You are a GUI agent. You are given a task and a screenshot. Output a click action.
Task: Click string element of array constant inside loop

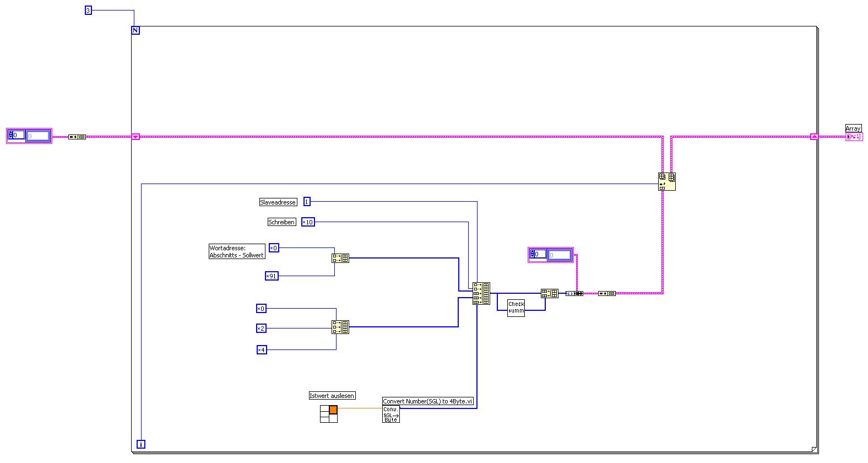[560, 255]
